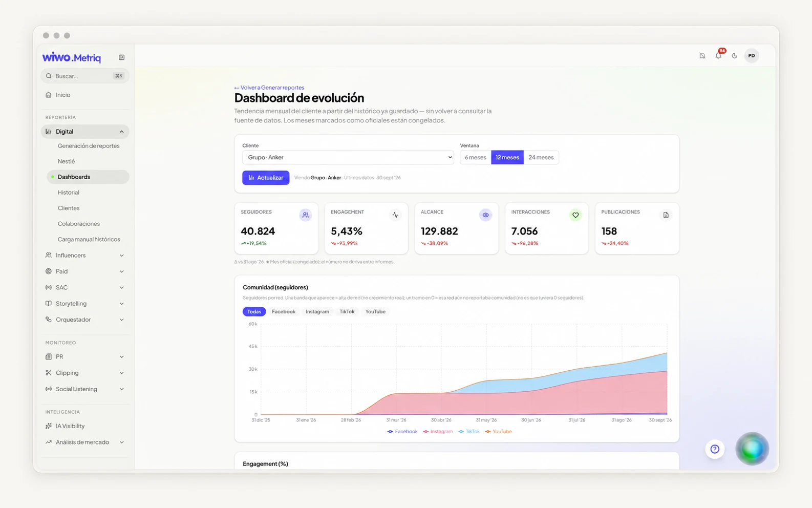Expand Análisis de mercado chevron

tap(121, 442)
